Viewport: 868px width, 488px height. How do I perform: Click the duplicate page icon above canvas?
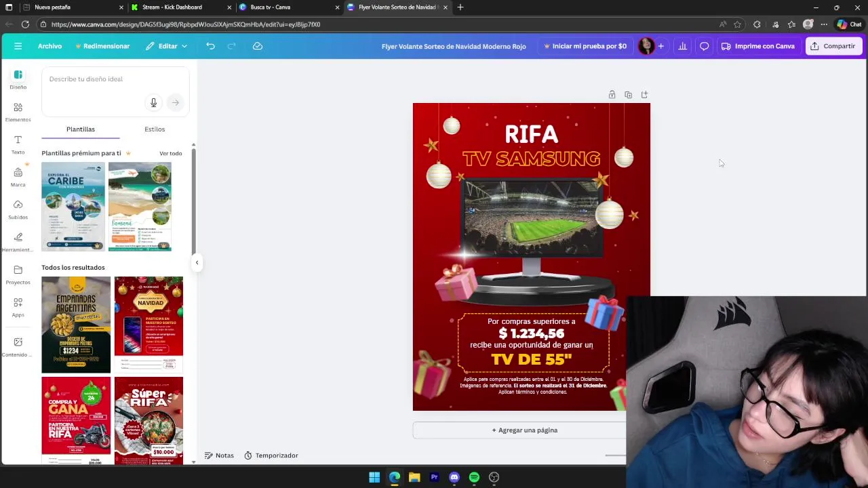(628, 95)
